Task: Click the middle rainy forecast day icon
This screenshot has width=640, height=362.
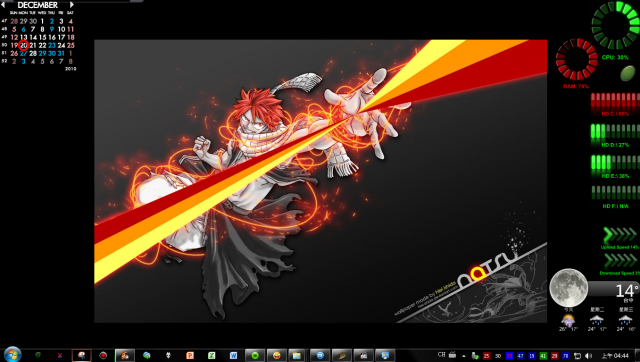Action: tap(597, 320)
